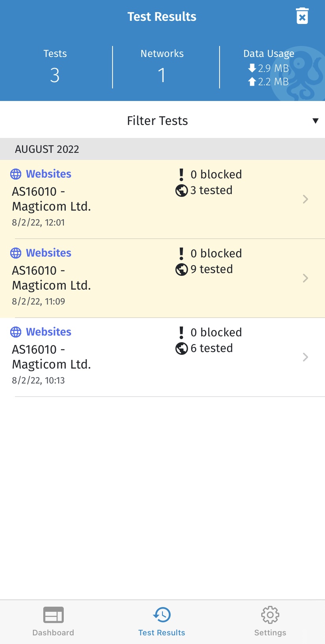The image size is (325, 644).
Task: Open chevron for the 10:13 test result
Action: click(305, 357)
